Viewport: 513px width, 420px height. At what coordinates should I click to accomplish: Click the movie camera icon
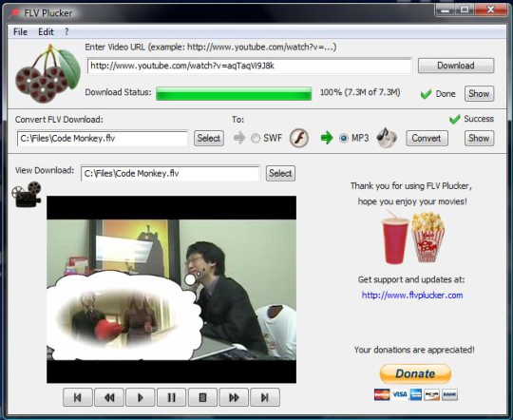click(x=27, y=195)
